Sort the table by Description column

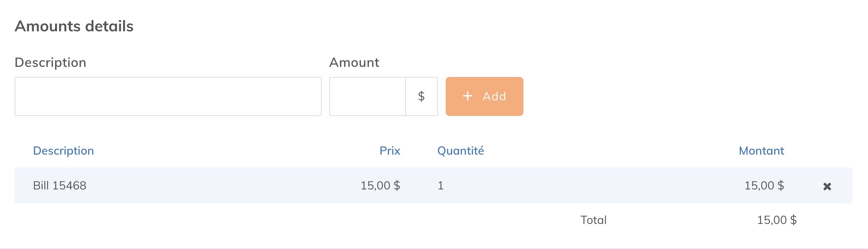(63, 150)
